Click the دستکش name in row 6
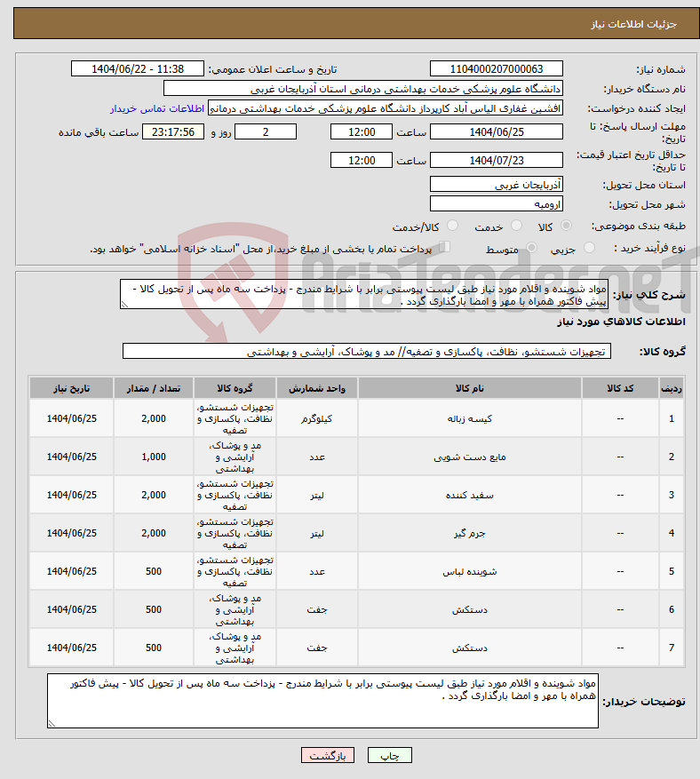Screen dimensions: 700x779 point(470,609)
